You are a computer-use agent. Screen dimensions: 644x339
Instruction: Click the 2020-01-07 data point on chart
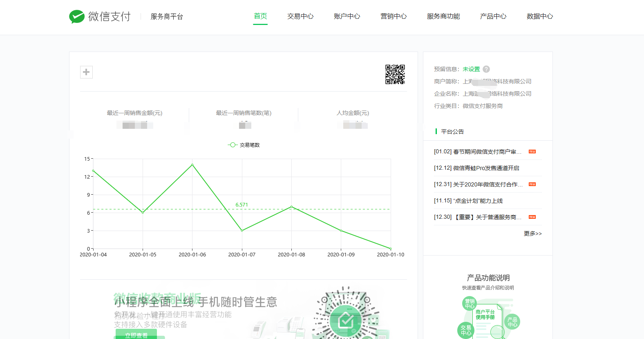point(242,231)
